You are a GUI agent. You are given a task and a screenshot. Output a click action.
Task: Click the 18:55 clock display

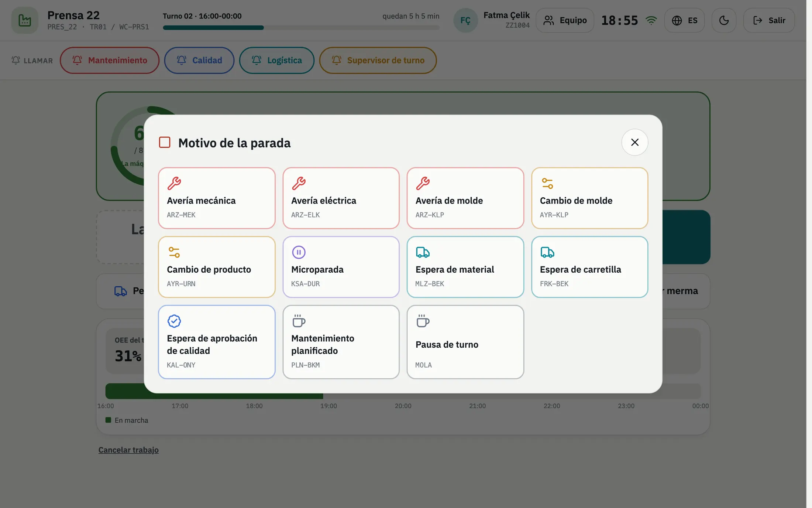tap(619, 20)
